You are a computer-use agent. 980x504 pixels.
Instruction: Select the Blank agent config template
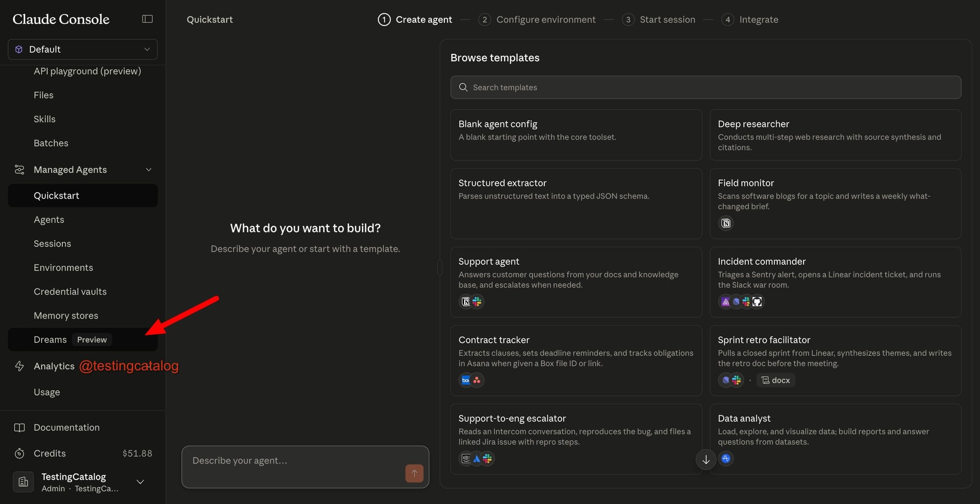[576, 135]
